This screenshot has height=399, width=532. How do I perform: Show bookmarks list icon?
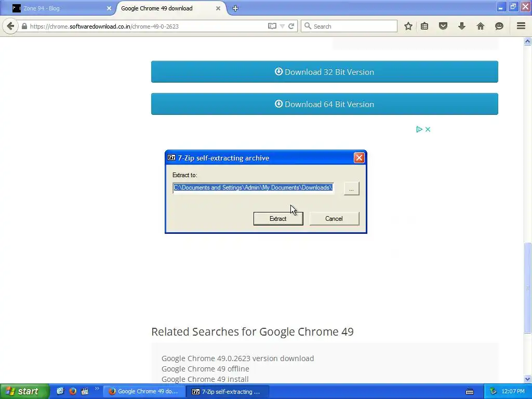pyautogui.click(x=424, y=26)
